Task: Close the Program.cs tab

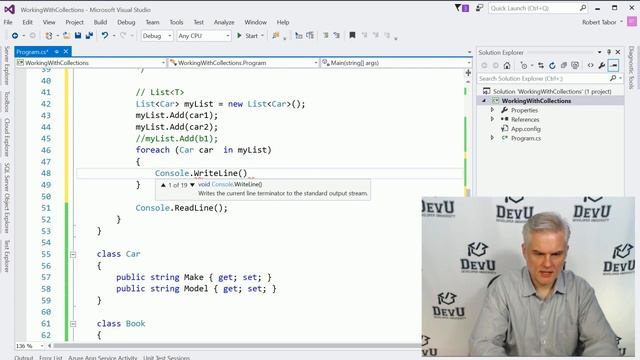Action: click(x=66, y=52)
